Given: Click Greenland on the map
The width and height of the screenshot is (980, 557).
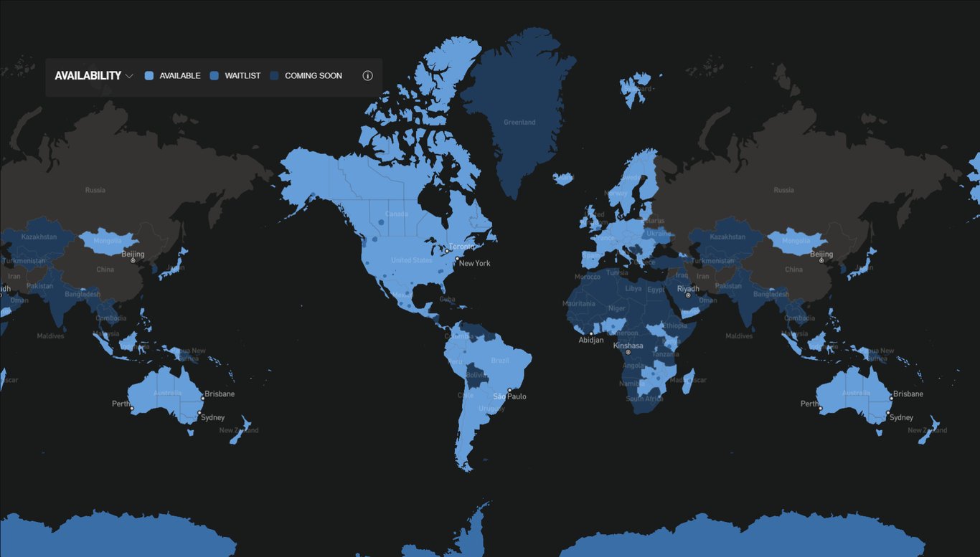Looking at the screenshot, I should (519, 122).
